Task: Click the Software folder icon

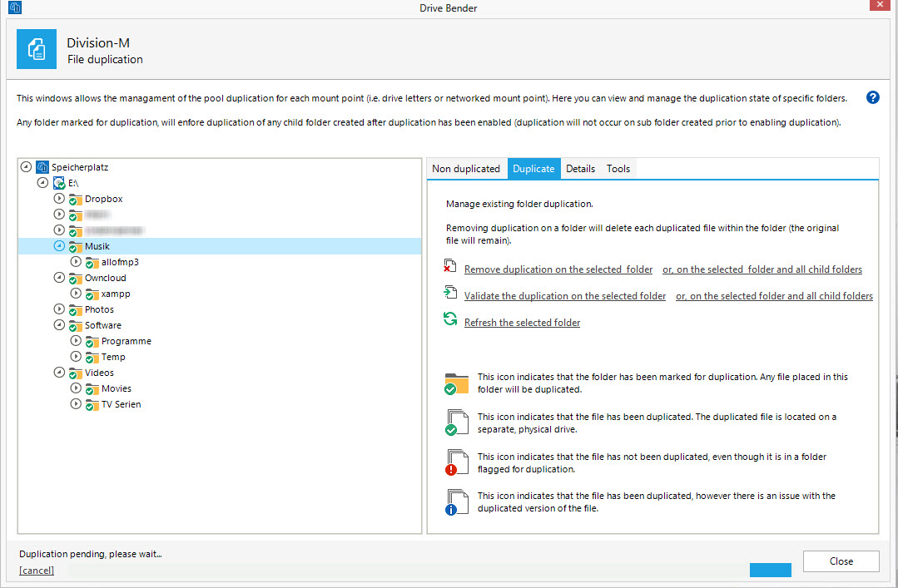Action: pyautogui.click(x=76, y=326)
